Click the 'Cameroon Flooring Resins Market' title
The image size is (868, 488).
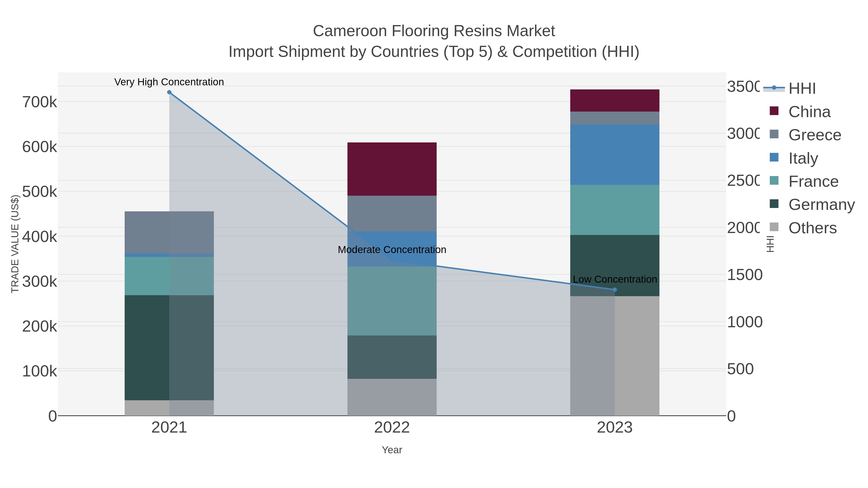(434, 31)
